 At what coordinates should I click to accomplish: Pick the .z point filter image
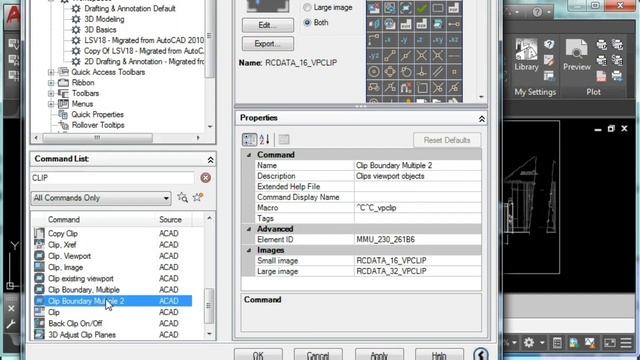click(422, 40)
